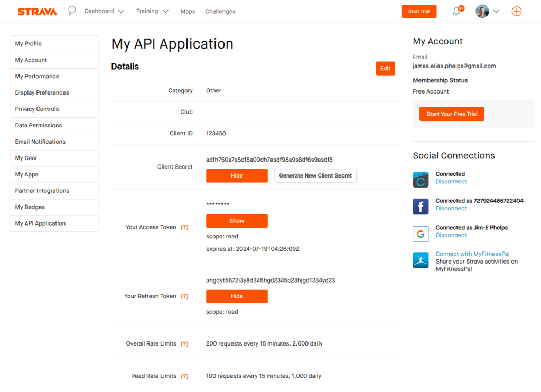
Task: Open notifications bell icon
Action: point(456,11)
